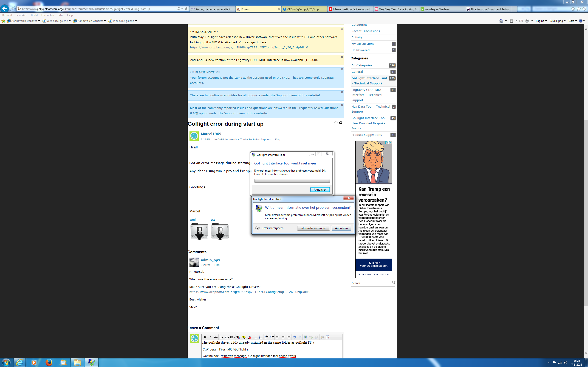Screen dimensions: 588x367
Task: Open the Unanswered discussions link
Action: click(360, 50)
